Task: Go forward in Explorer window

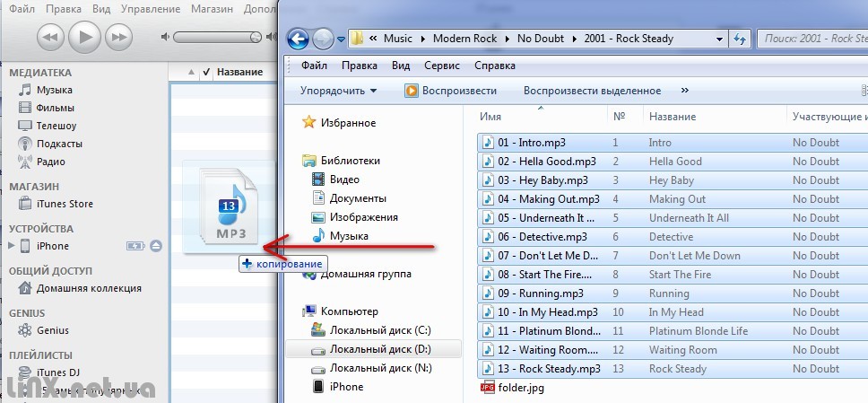Action: [322, 39]
